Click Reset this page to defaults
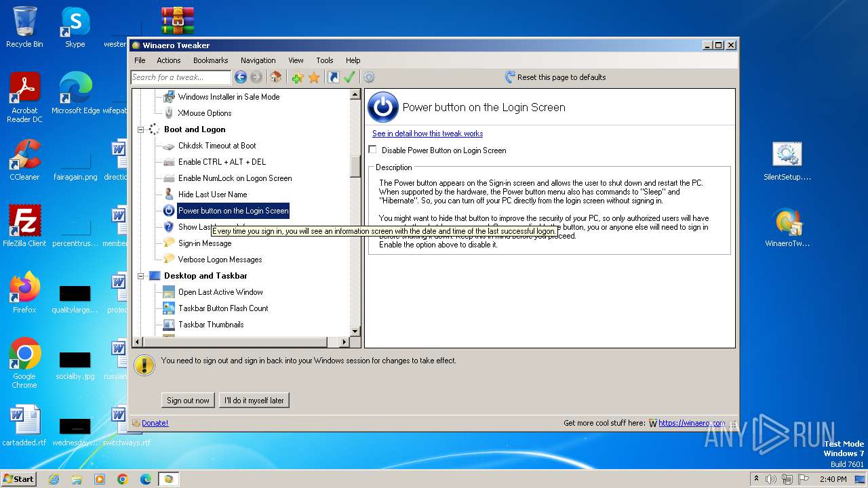This screenshot has width=868, height=488. point(561,77)
